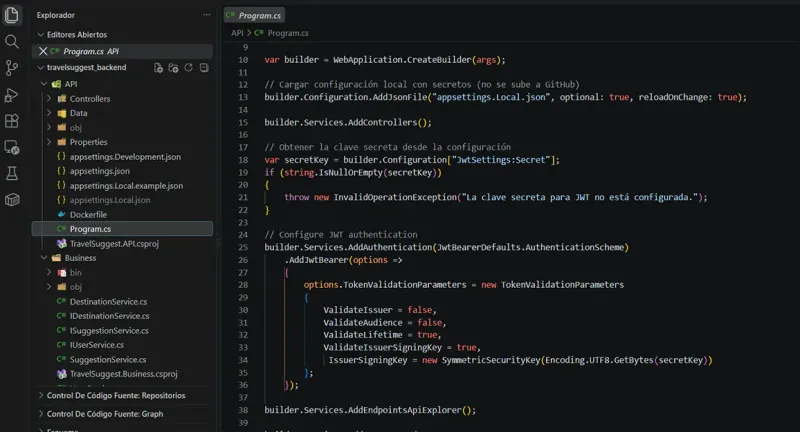800x432 pixels.
Task: Click the string "appsettings.Local.json" in code
Action: point(491,97)
